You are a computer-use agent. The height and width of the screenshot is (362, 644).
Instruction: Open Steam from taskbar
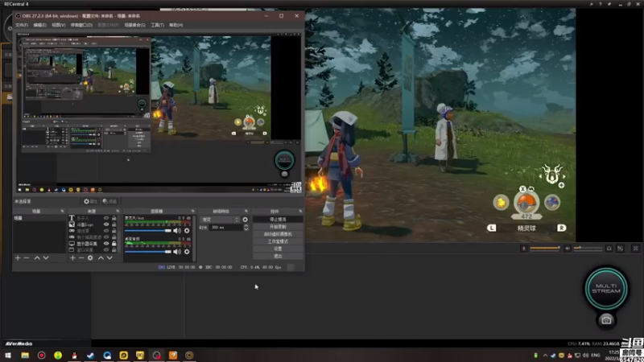pos(91,355)
